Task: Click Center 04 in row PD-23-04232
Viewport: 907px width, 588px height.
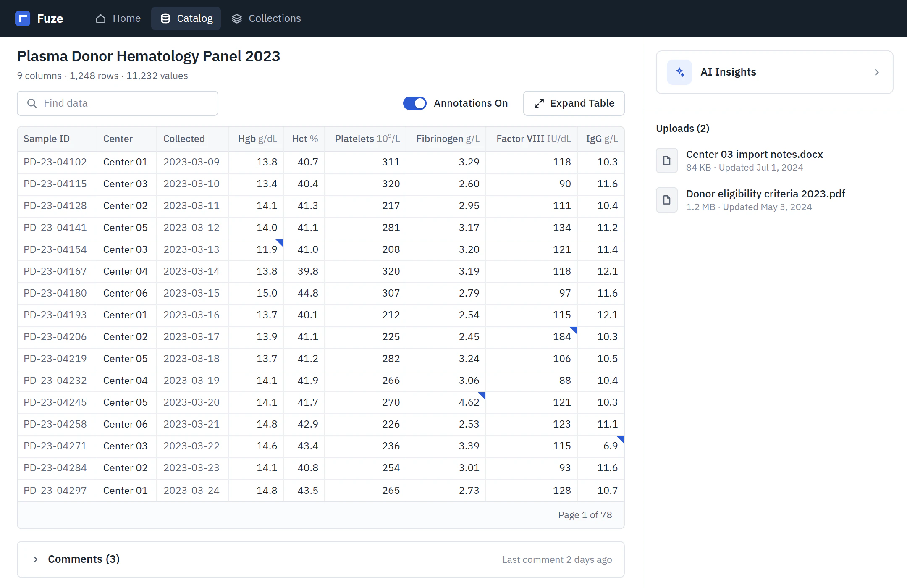Action: (x=127, y=381)
